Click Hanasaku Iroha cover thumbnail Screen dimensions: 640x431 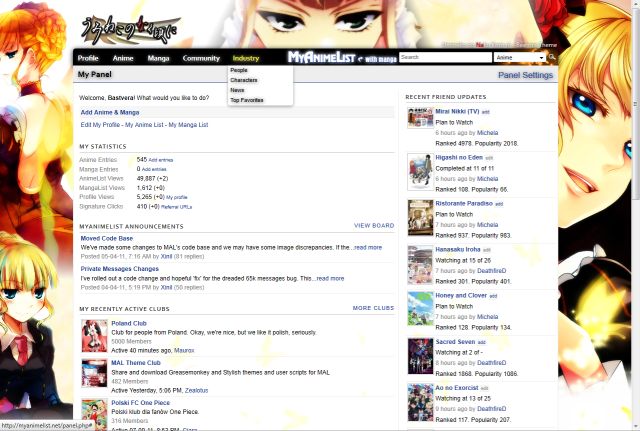coord(420,264)
